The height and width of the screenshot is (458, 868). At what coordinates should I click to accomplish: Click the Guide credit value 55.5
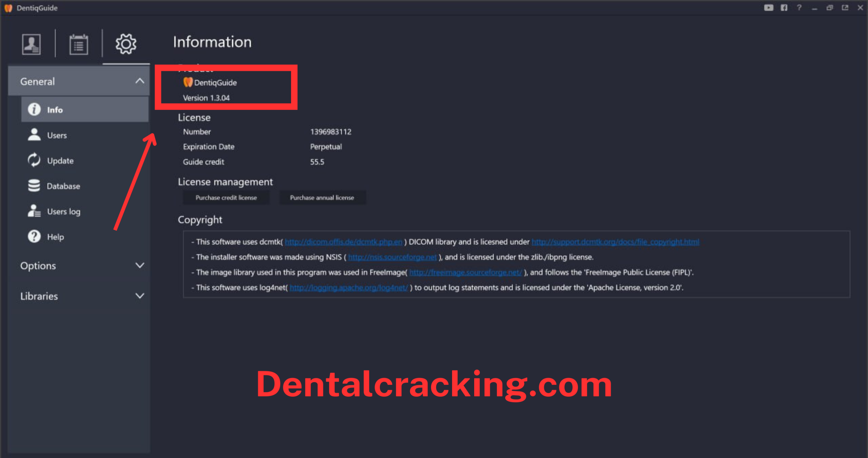(317, 162)
